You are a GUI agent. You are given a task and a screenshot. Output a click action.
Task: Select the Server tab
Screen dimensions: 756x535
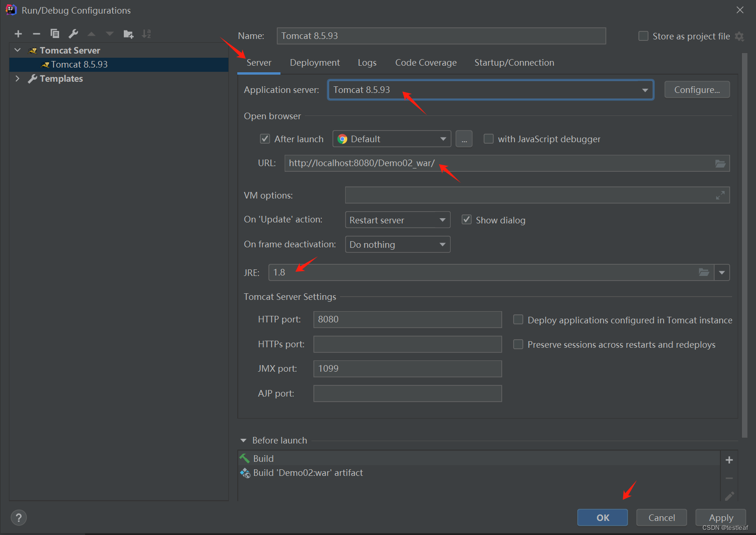click(x=259, y=62)
